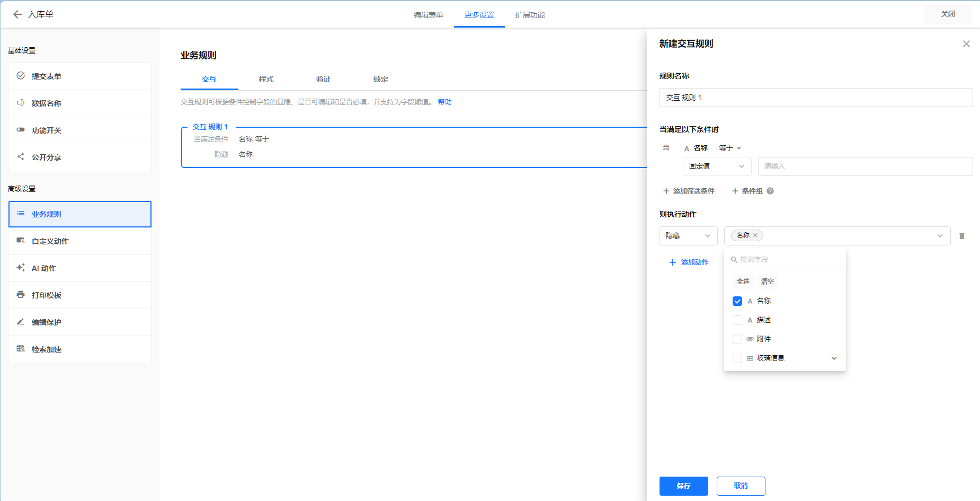The image size is (980, 501).
Task: Click the 清空 button
Action: (x=768, y=282)
